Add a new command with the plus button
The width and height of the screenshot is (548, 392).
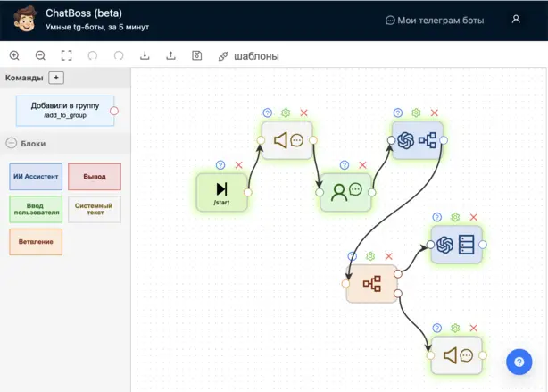[x=56, y=78]
